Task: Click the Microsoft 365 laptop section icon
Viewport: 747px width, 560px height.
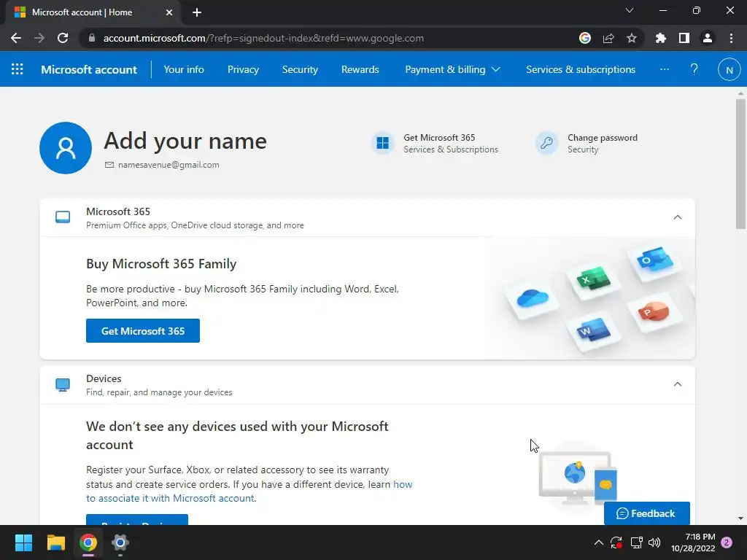Action: (x=63, y=217)
